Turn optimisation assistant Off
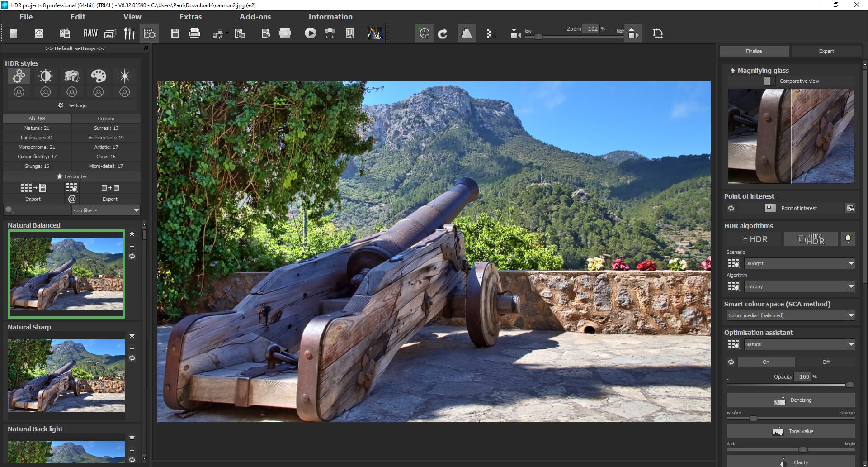Image resolution: width=868 pixels, height=467 pixels. pyautogui.click(x=826, y=362)
